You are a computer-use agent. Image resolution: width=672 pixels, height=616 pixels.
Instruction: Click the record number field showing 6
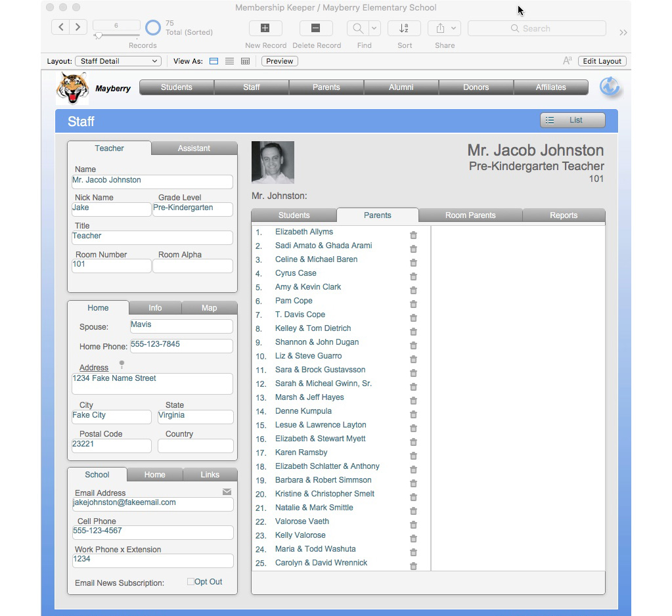click(x=116, y=25)
